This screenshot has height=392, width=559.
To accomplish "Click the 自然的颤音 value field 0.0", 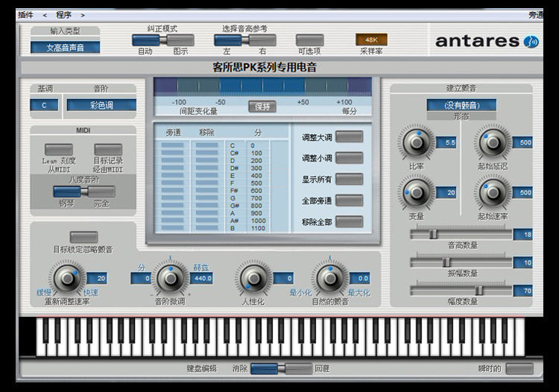I will 360,278.
